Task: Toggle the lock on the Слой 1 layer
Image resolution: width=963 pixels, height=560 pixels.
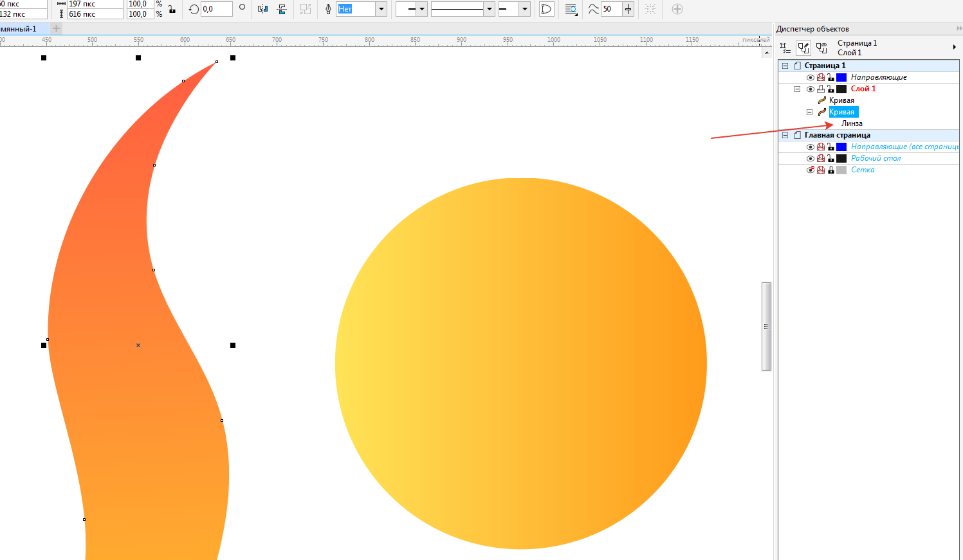Action: point(830,89)
